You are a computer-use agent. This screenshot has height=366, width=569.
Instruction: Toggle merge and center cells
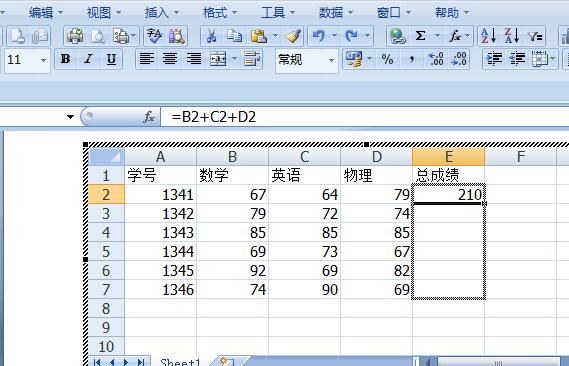(218, 59)
